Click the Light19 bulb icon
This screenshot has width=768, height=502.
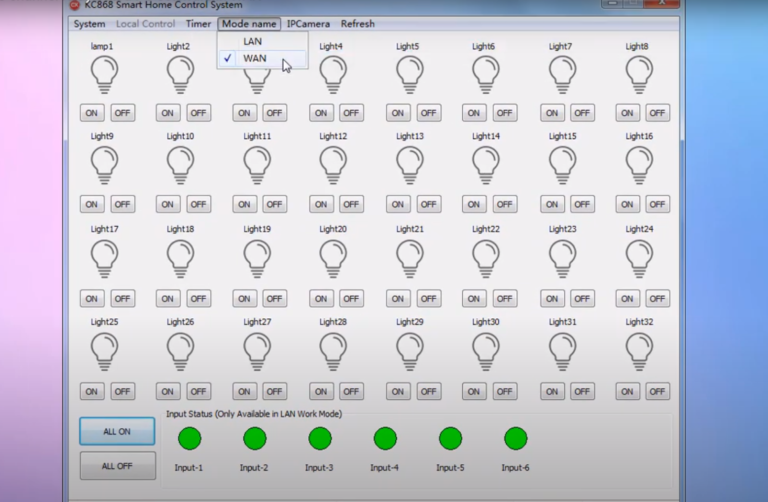coord(257,257)
